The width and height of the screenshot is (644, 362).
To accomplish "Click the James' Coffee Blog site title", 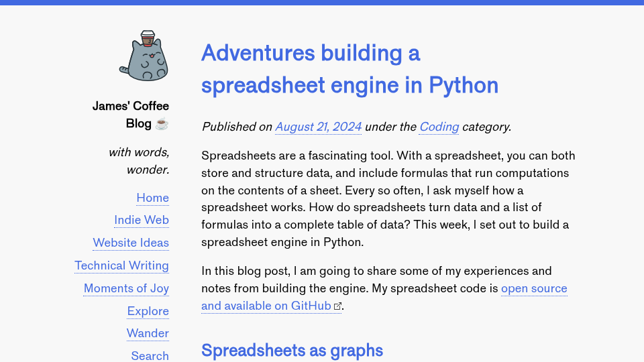I will [131, 115].
